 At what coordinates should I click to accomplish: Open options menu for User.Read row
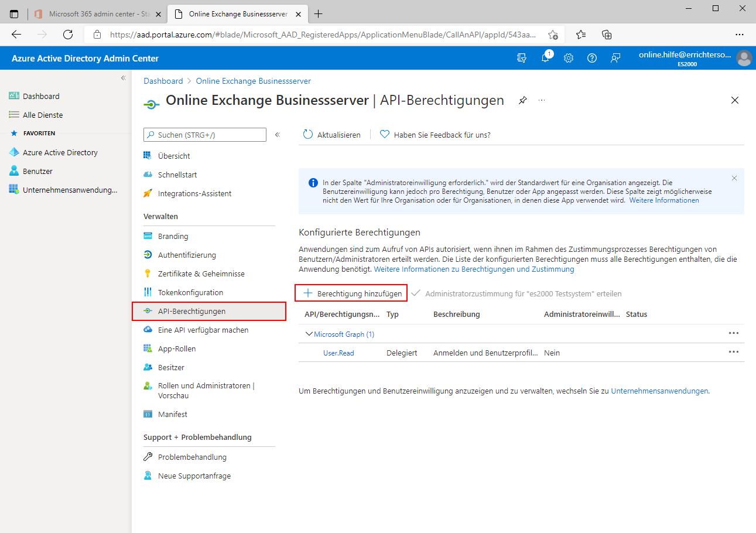[733, 352]
